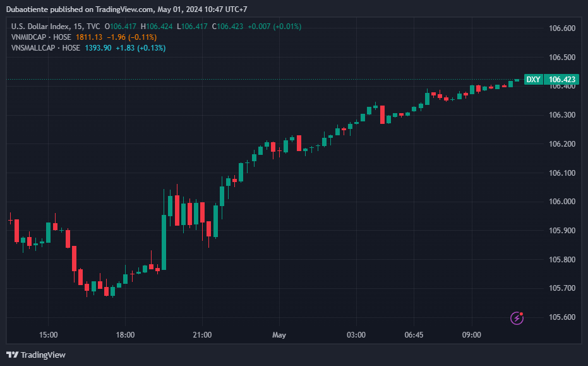Open the U.S. Dollar Index symbol legend
This screenshot has height=366, width=588.
(40, 27)
